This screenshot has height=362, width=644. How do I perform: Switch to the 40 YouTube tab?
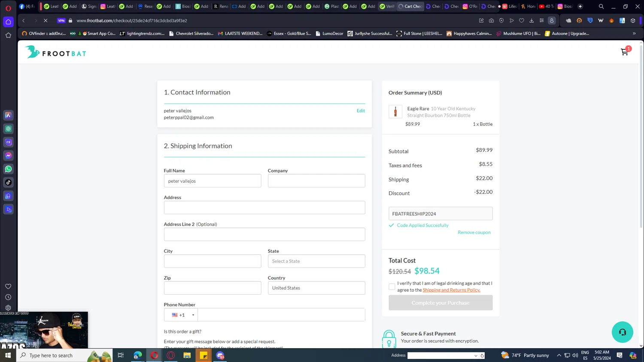[547, 6]
